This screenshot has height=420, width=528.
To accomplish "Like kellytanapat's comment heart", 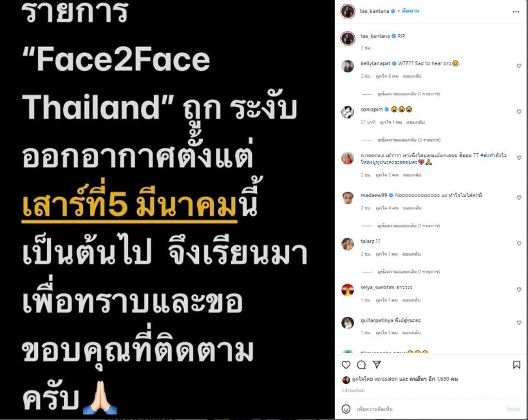I will [519, 66].
